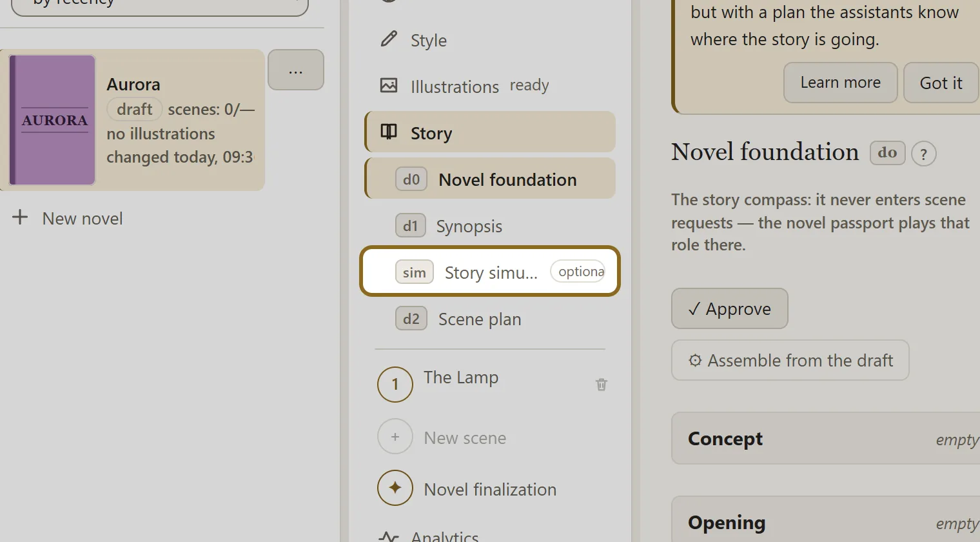This screenshot has width=980, height=542.
Task: Open the Scene plan step
Action: [x=490, y=319]
